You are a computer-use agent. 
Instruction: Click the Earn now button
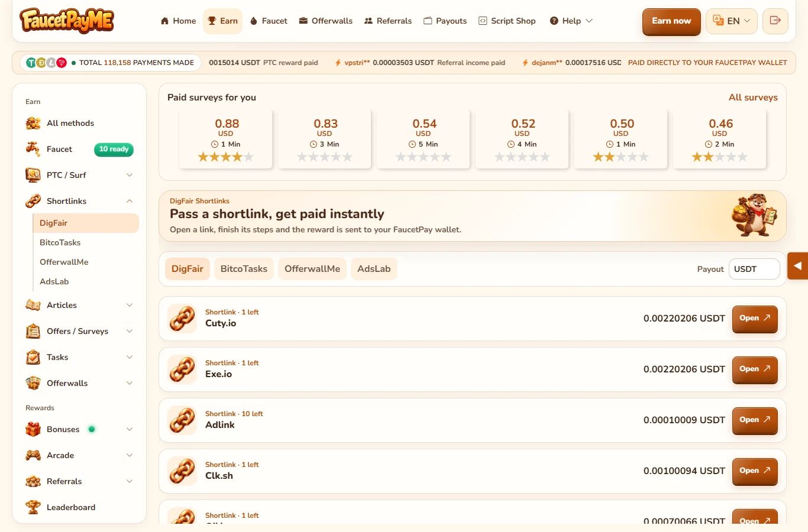tap(671, 21)
